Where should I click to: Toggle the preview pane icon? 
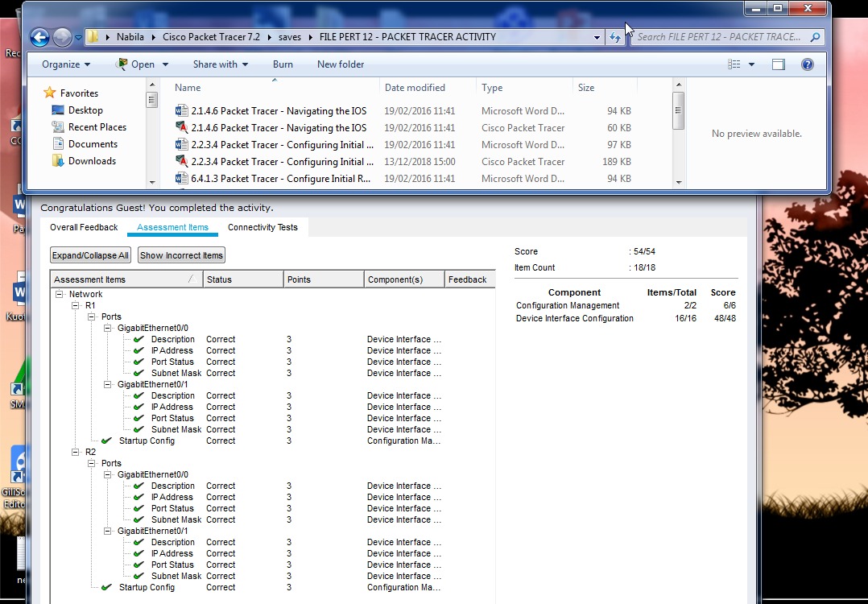(779, 64)
